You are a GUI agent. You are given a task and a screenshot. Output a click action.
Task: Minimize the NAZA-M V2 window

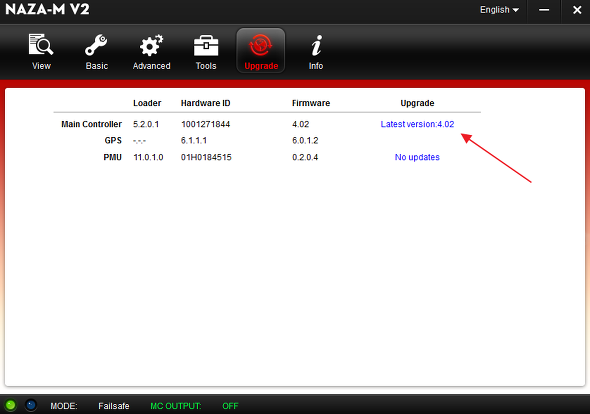pos(544,10)
